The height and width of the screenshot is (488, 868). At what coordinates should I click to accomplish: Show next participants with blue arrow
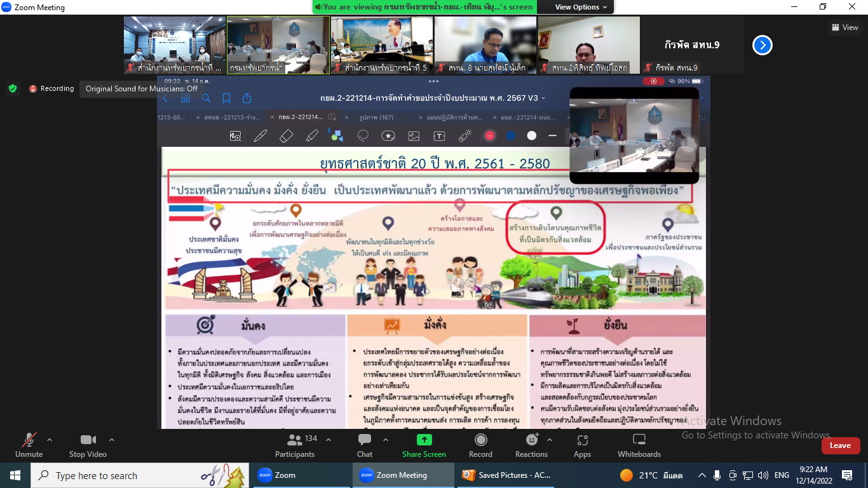(763, 45)
